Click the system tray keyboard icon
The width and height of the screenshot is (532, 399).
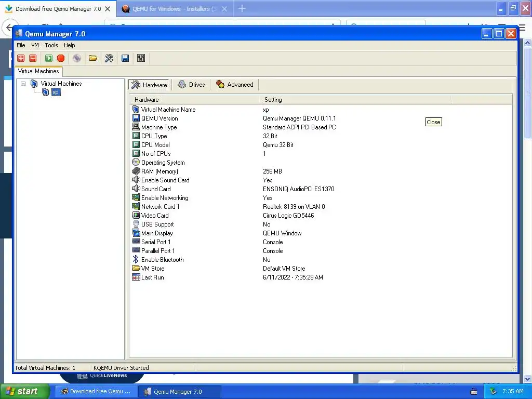474,392
